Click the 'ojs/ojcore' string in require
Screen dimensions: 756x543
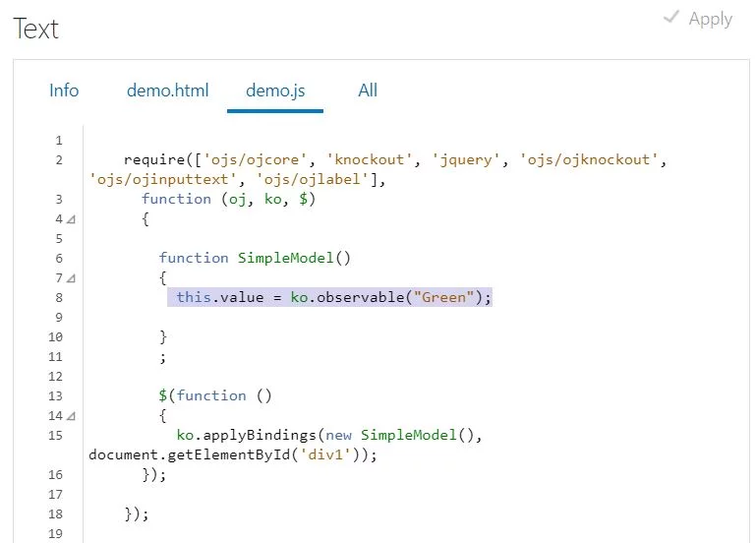[x=255, y=159]
